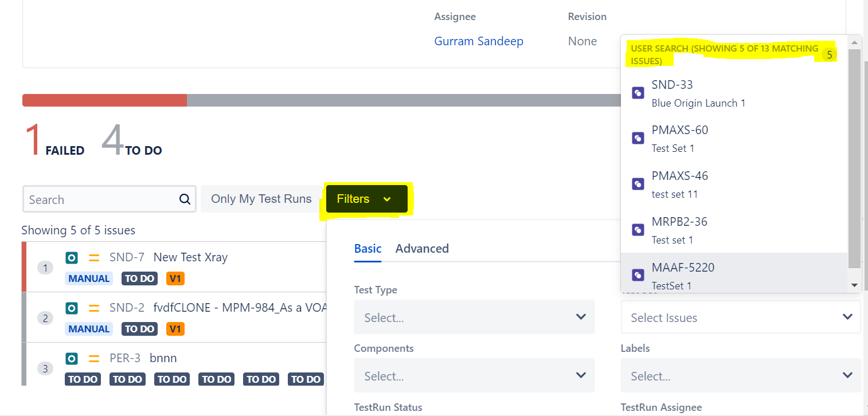Expand the Test Type select menu
868x416 pixels.
tap(474, 317)
